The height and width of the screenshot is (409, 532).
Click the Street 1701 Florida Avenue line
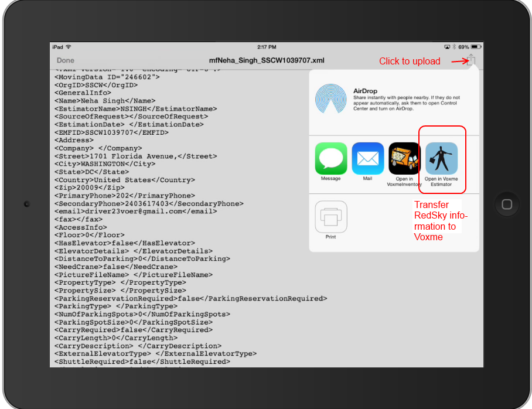pyautogui.click(x=136, y=156)
